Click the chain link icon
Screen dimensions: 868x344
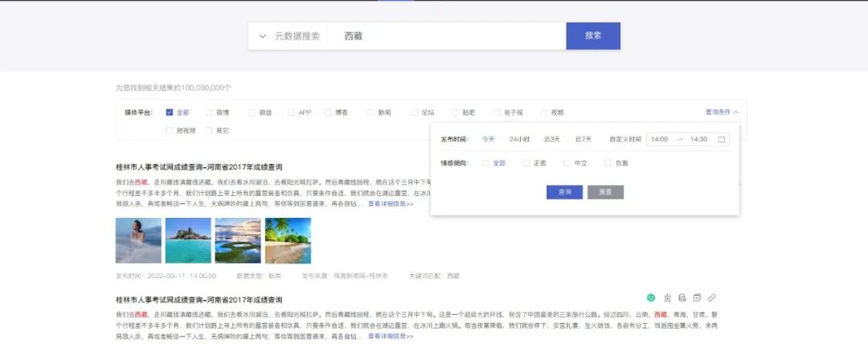[712, 297]
